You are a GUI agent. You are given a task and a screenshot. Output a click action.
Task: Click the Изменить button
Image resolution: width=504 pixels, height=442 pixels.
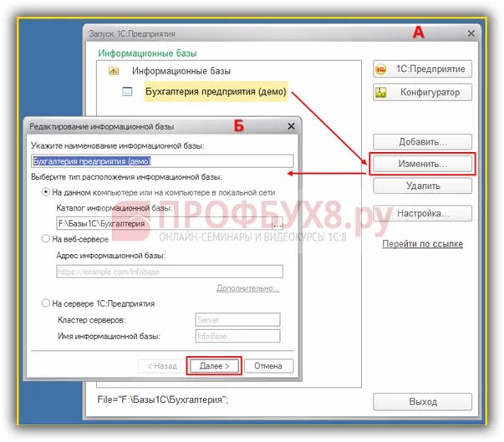click(x=422, y=164)
